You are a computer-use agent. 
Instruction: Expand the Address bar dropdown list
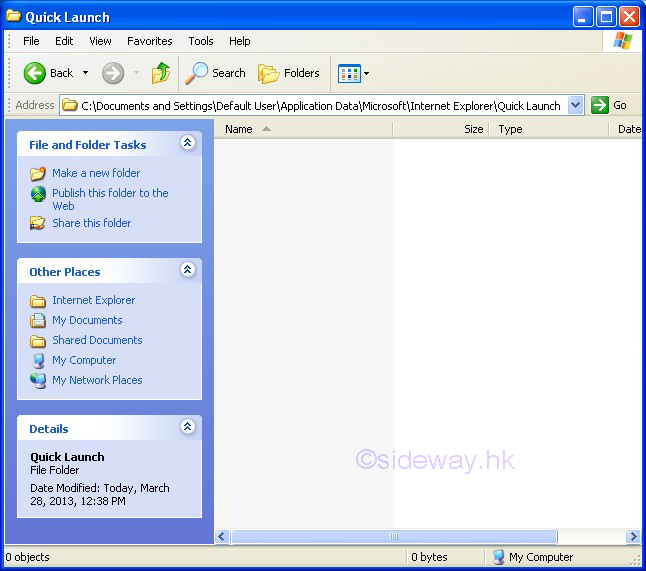coord(575,105)
